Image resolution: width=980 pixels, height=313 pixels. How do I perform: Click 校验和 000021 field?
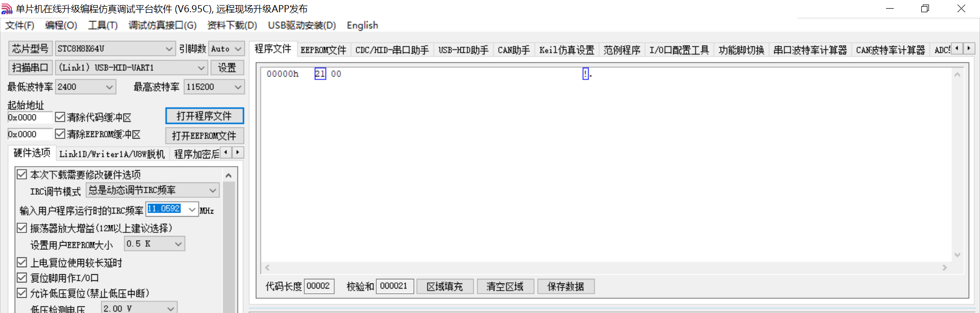pos(395,286)
